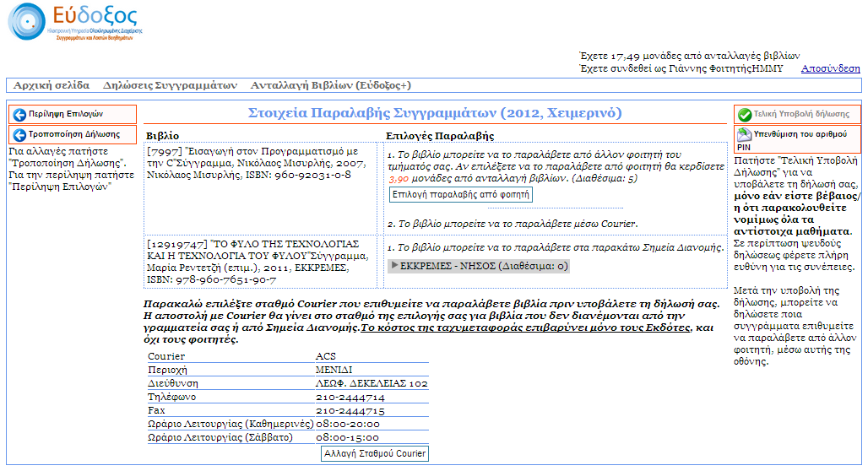Click weekday hours 08:00-20:00
Viewport: 868px width, 471px height.
pos(348,425)
